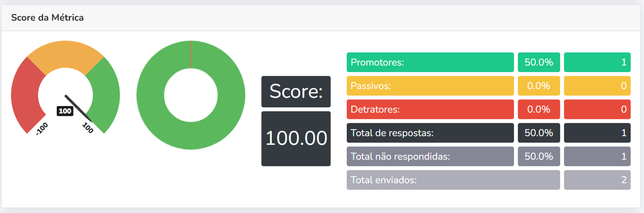Click the Promotores 50.0% percentage cell

click(539, 62)
